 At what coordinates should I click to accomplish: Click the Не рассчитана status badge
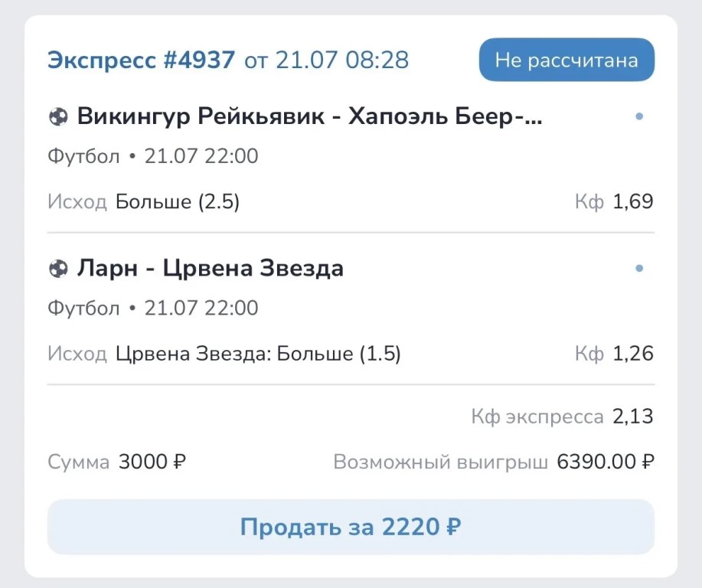pos(566,60)
